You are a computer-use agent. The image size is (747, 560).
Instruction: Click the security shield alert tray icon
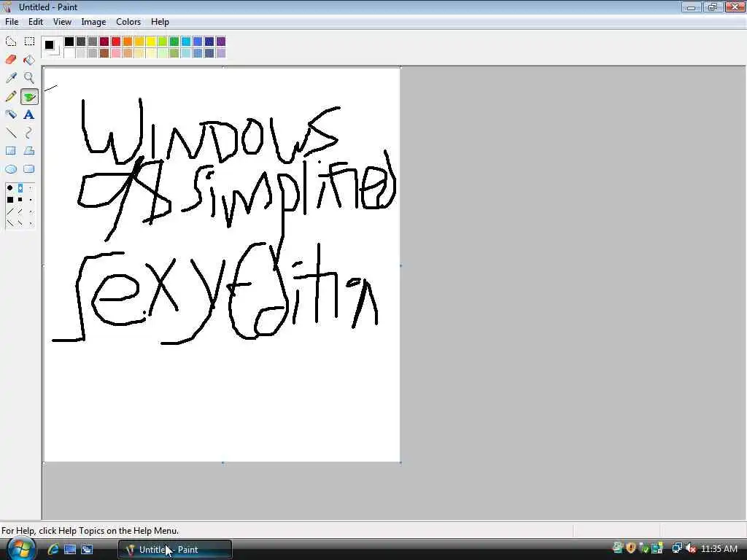631,548
